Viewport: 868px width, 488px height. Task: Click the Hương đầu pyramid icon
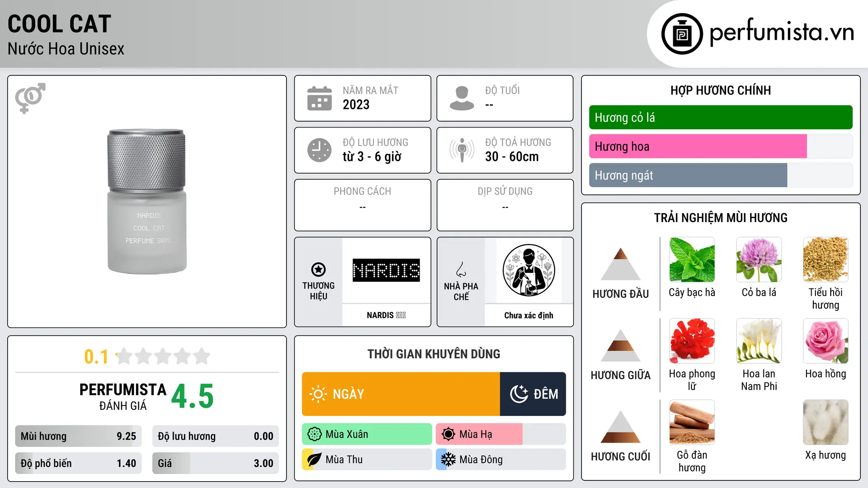pos(620,264)
